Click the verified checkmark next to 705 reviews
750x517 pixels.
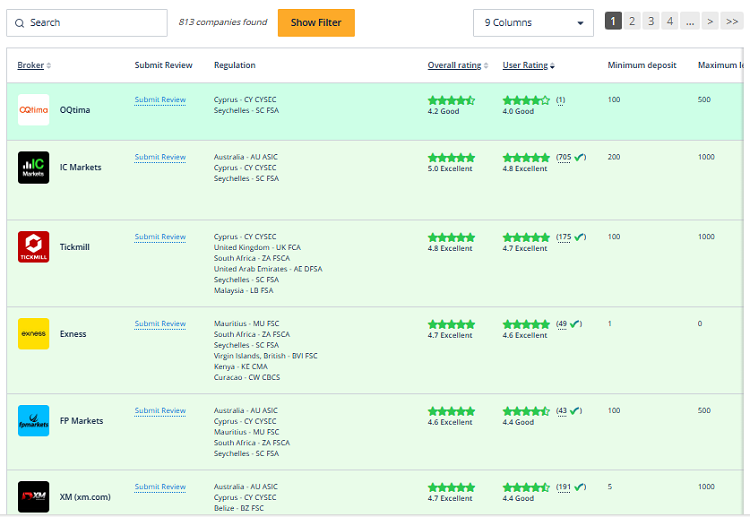579,157
